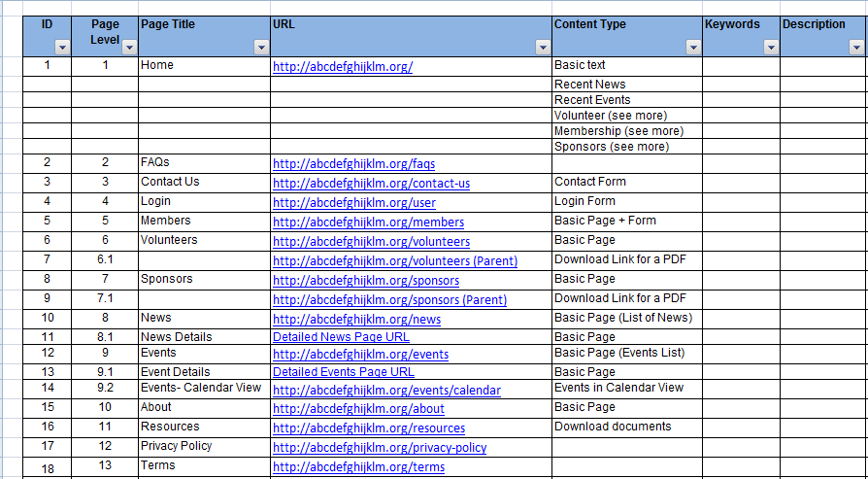The image size is (868, 479).
Task: Open the Description column filter arrow
Action: tap(855, 49)
